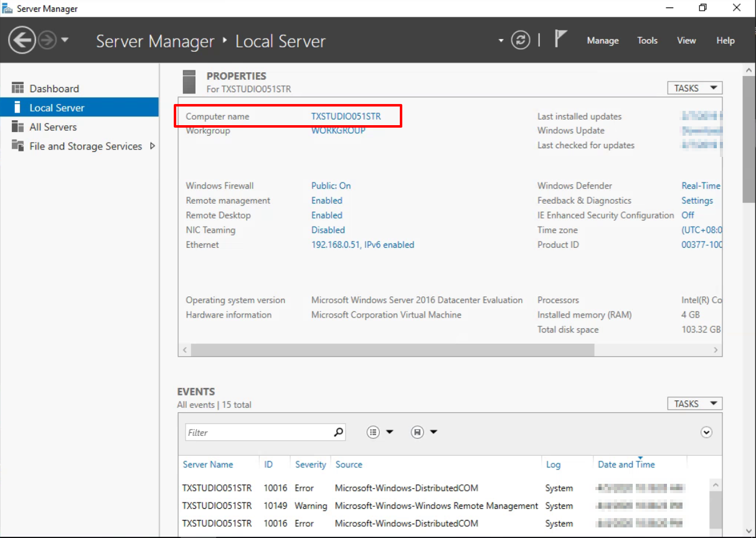Viewport: 756px width, 538px height.
Task: Click the forward navigation arrow
Action: tap(47, 41)
